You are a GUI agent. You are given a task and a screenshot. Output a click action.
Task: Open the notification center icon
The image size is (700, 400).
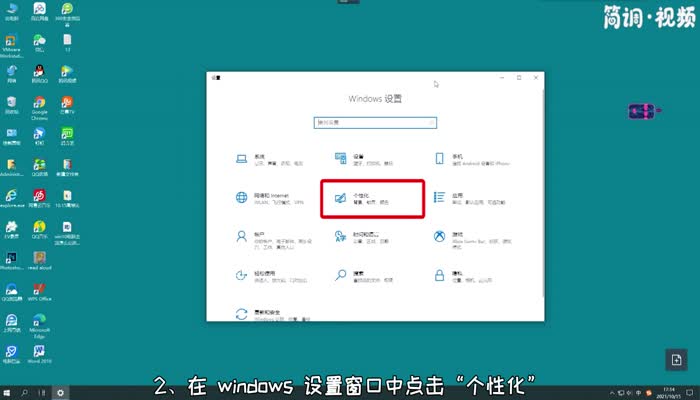point(690,393)
